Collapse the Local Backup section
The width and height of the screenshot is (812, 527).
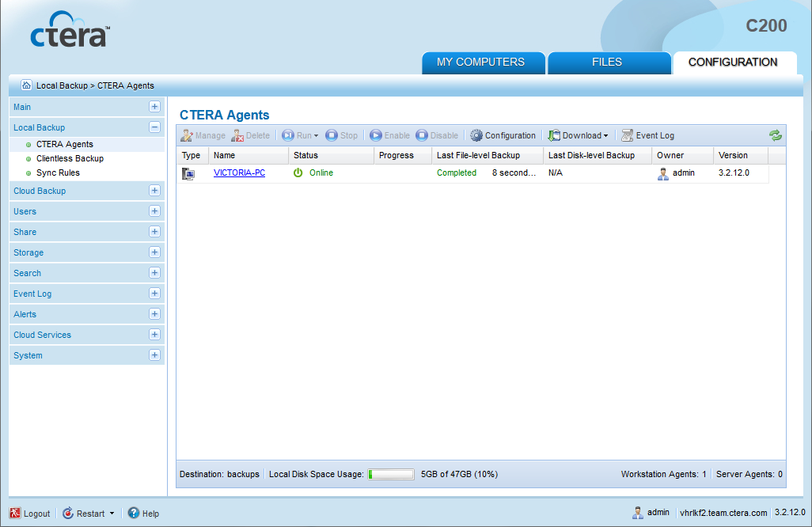(x=154, y=127)
